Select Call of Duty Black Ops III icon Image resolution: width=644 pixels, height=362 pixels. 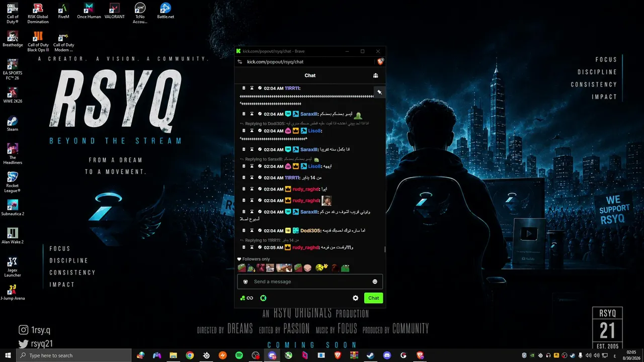(38, 42)
